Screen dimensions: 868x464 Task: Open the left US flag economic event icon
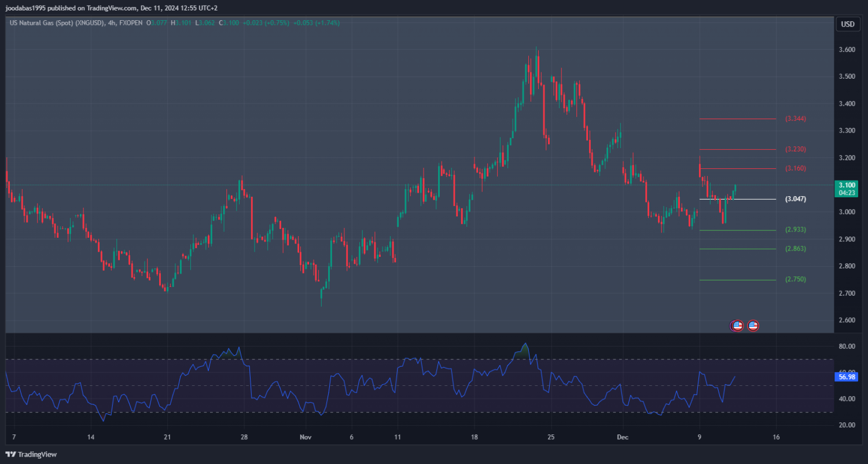click(x=737, y=326)
